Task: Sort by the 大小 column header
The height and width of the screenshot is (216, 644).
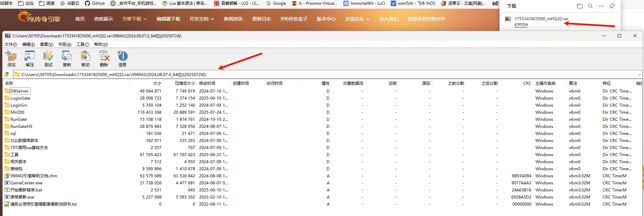Action: point(146,83)
